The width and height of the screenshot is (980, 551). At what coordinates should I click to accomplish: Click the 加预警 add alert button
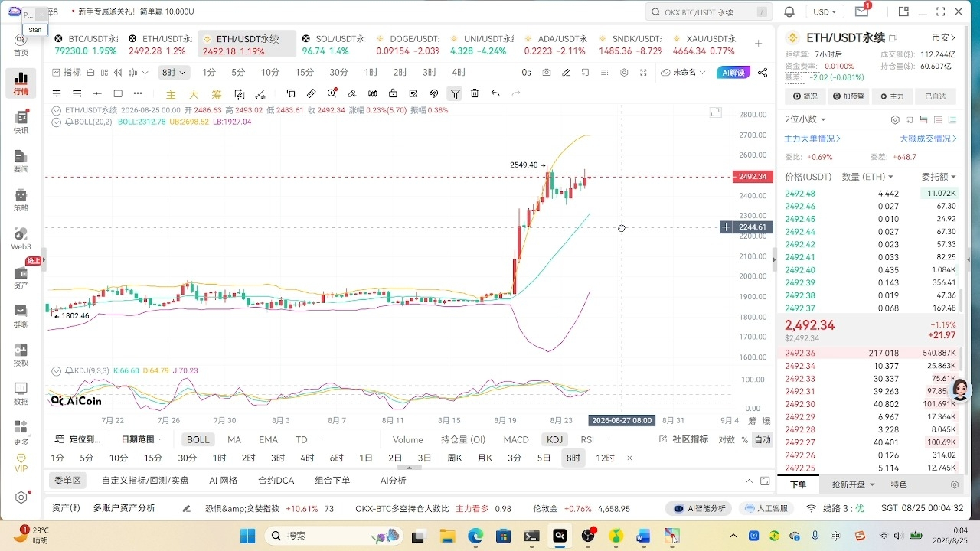tap(849, 96)
